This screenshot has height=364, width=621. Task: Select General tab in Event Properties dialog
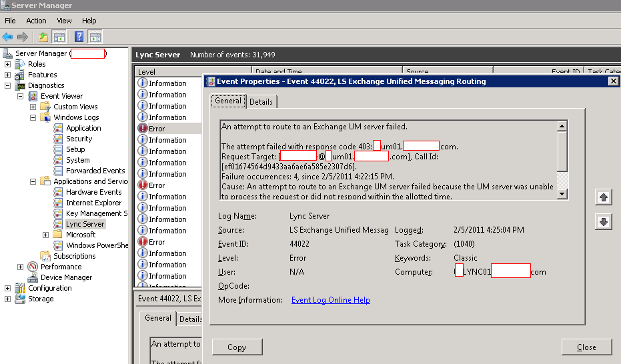[228, 101]
